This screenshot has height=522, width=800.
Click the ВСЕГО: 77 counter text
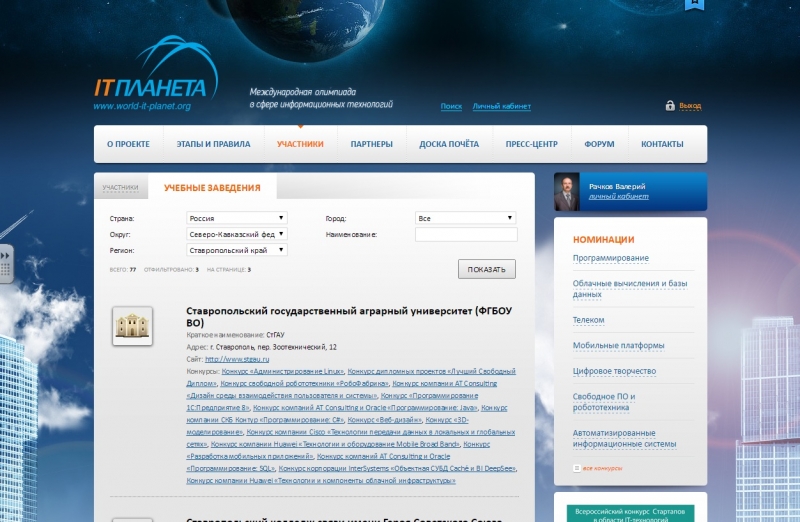122,270
